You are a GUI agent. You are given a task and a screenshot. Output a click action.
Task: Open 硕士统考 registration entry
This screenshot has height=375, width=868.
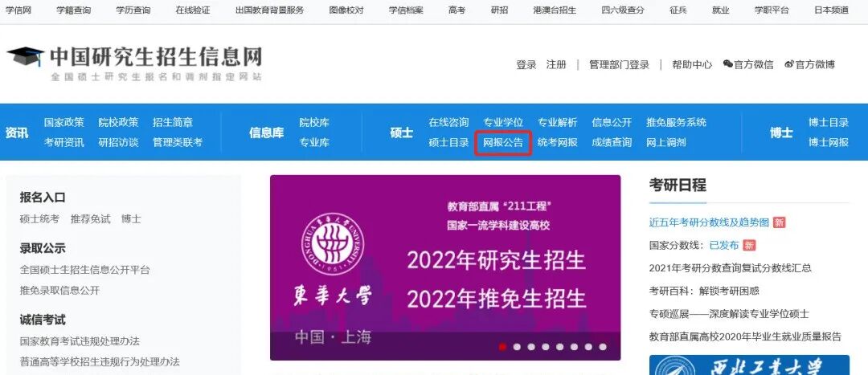tap(39, 219)
